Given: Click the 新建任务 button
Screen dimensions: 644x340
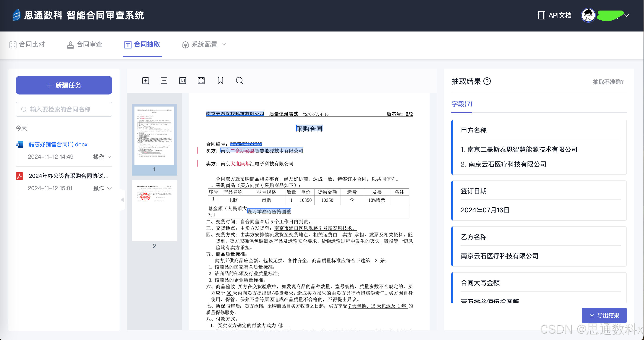Looking at the screenshot, I should 64,85.
